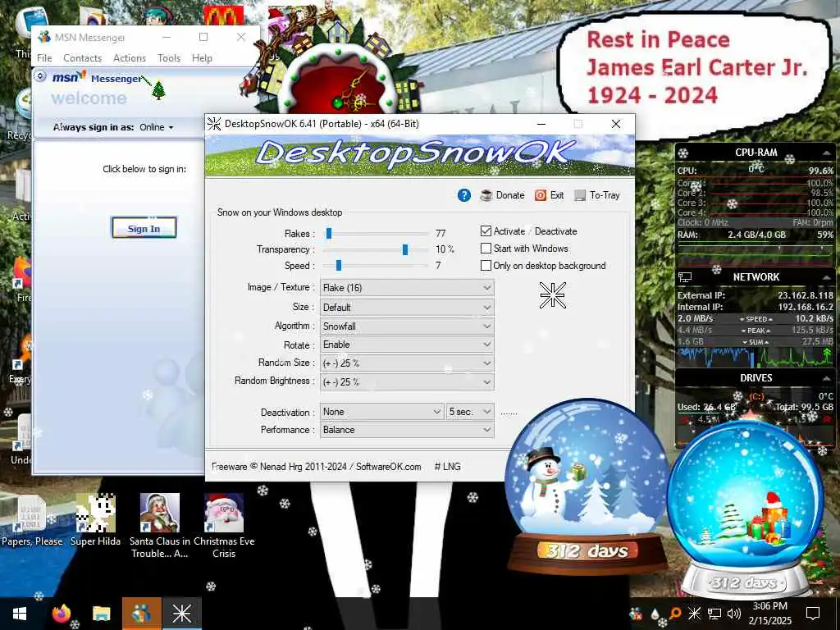Launch Firefox from the taskbar

tap(62, 614)
